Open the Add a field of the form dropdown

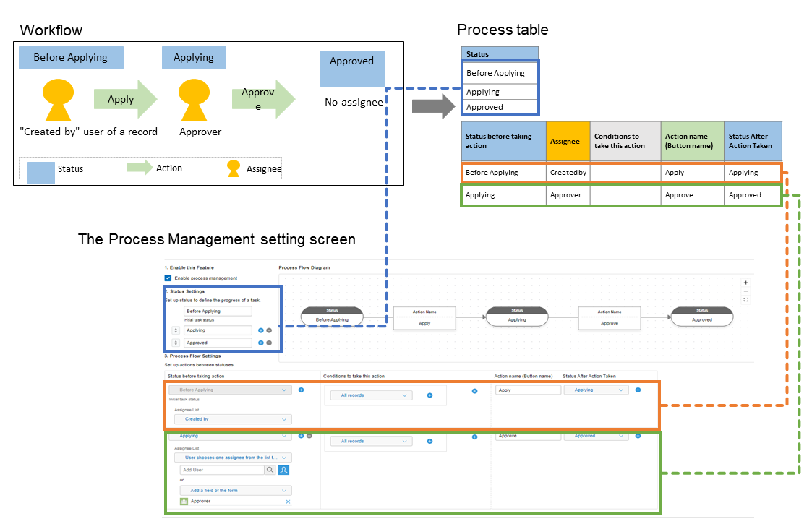click(x=236, y=490)
